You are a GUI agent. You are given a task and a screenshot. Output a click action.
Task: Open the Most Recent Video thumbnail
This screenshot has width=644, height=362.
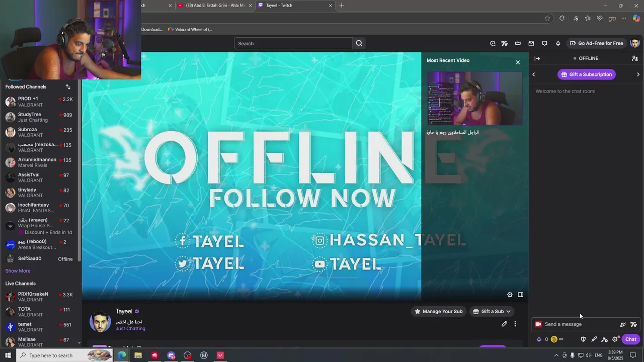[x=475, y=98]
